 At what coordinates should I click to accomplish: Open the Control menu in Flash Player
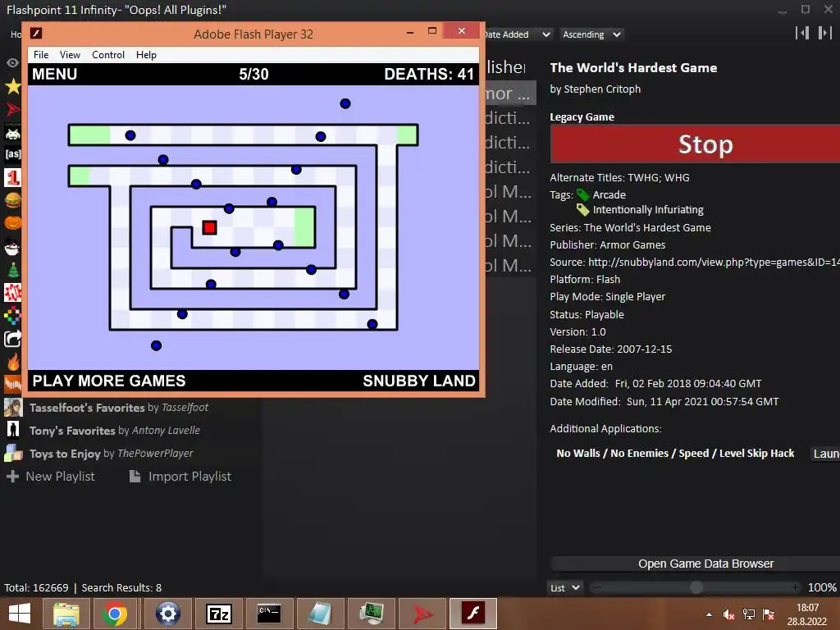(108, 55)
